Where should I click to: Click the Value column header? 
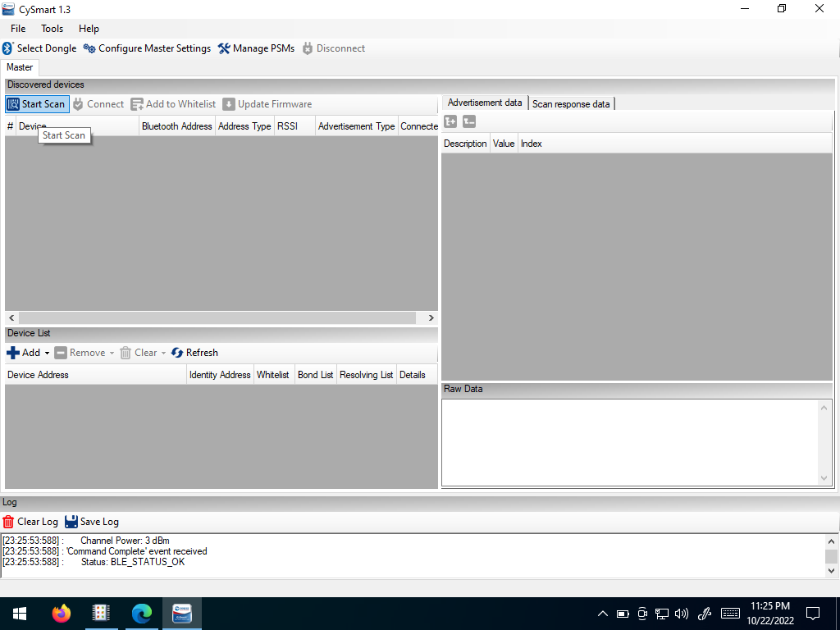tap(504, 144)
